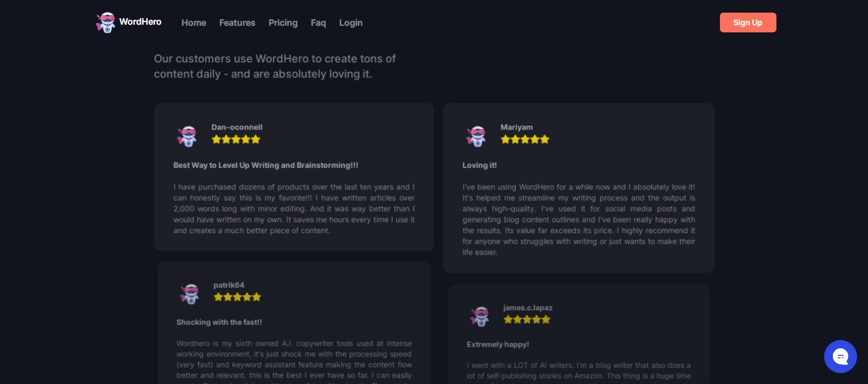868x384 pixels.
Task: Open the Pricing page
Action: (283, 22)
